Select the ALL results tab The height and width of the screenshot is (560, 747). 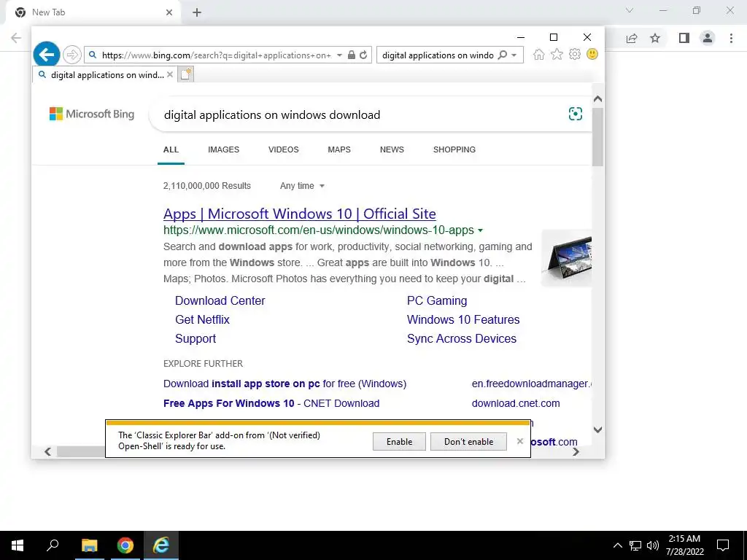171,149
